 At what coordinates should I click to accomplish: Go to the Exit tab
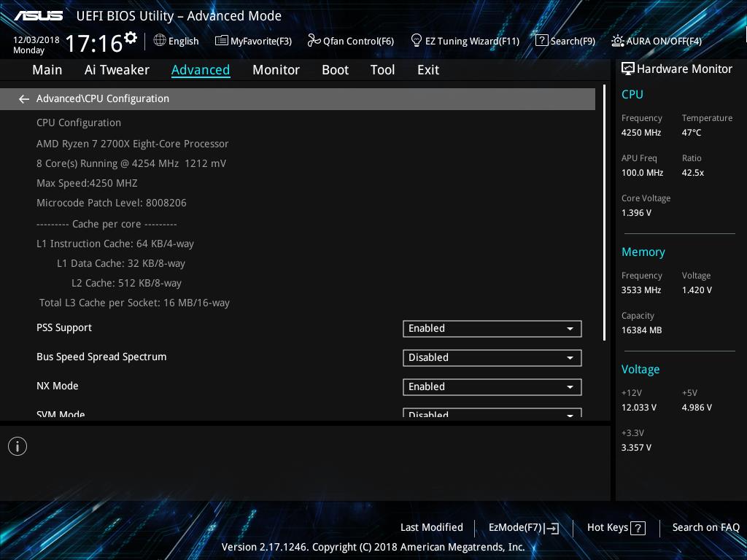[427, 70]
